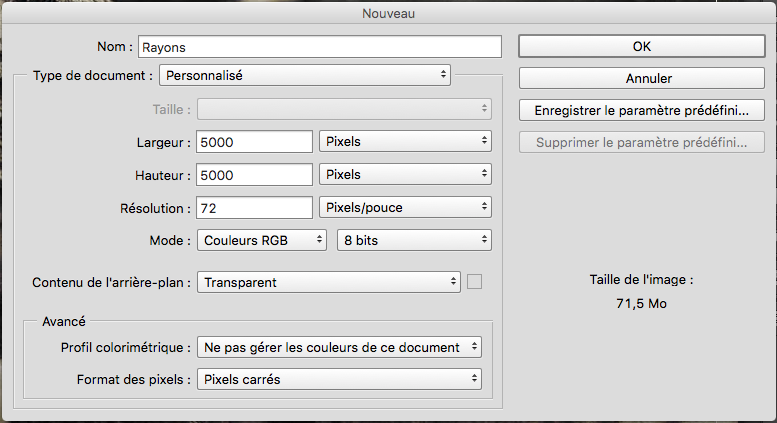Click the Résolution field showing 72
The image size is (777, 423).
point(254,208)
